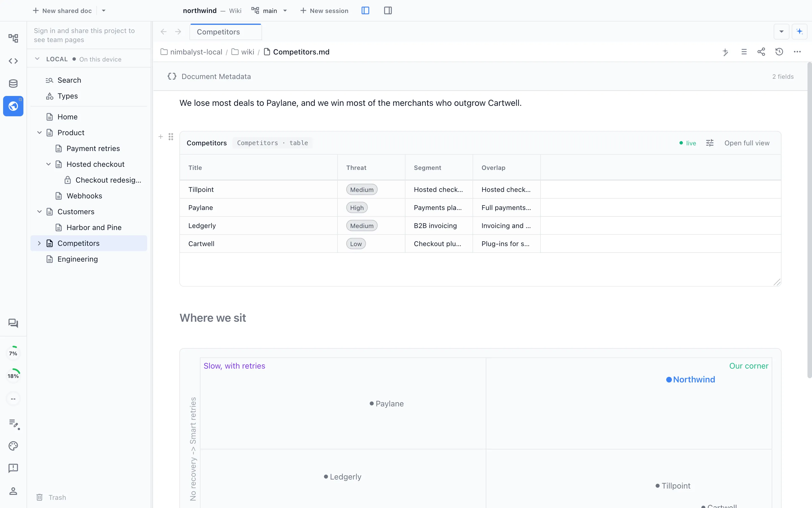
Task: Open the main branch dropdown
Action: pos(269,11)
